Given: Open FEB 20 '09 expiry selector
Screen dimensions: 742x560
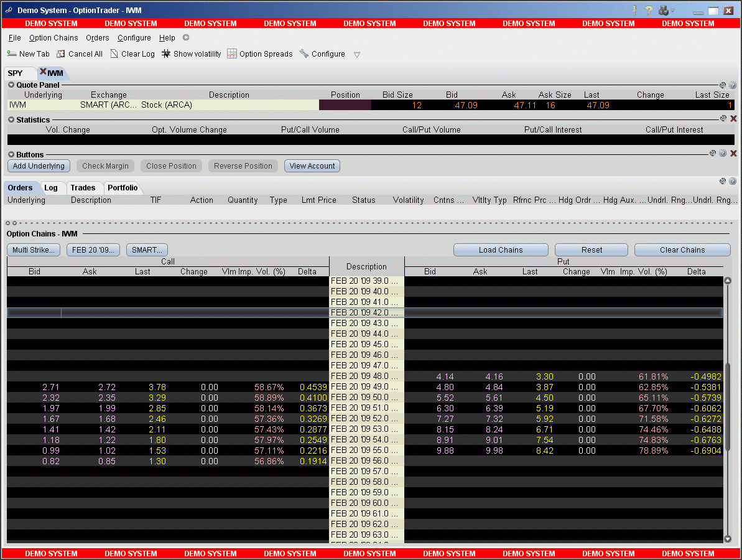Looking at the screenshot, I should (x=93, y=250).
